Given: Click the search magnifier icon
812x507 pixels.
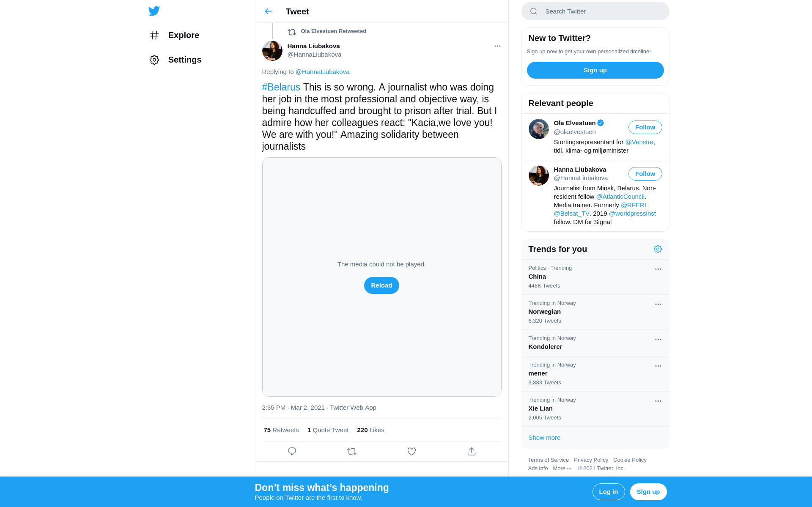Looking at the screenshot, I should point(534,11).
